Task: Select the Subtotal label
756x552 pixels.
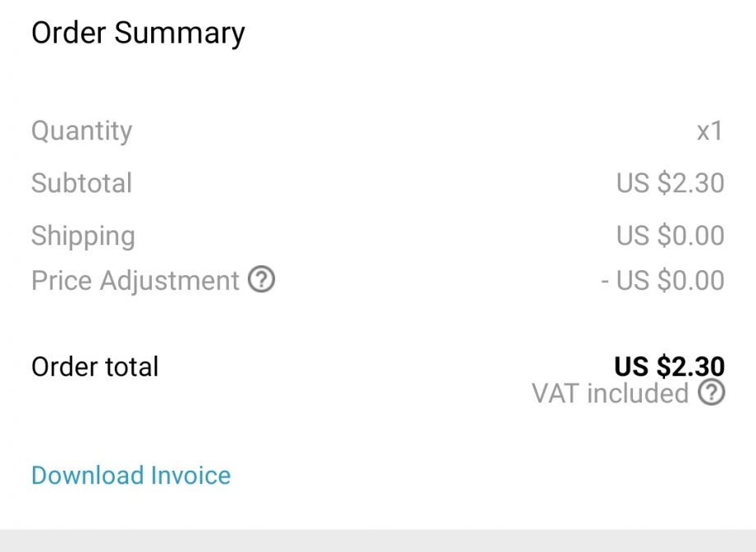Action: [x=81, y=183]
